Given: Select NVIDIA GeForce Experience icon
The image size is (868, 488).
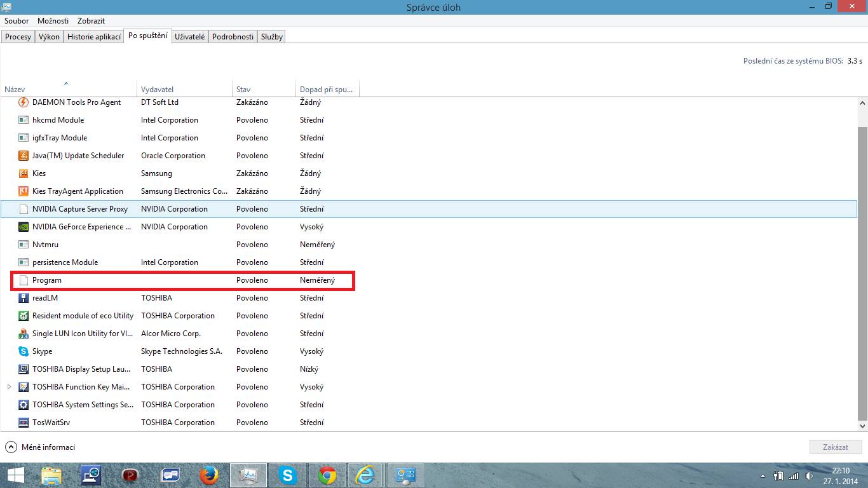Looking at the screenshot, I should [x=24, y=227].
